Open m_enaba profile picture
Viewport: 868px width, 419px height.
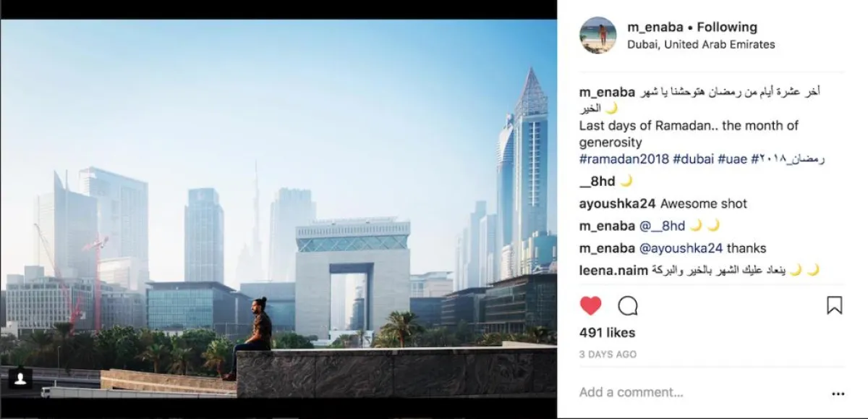[598, 35]
